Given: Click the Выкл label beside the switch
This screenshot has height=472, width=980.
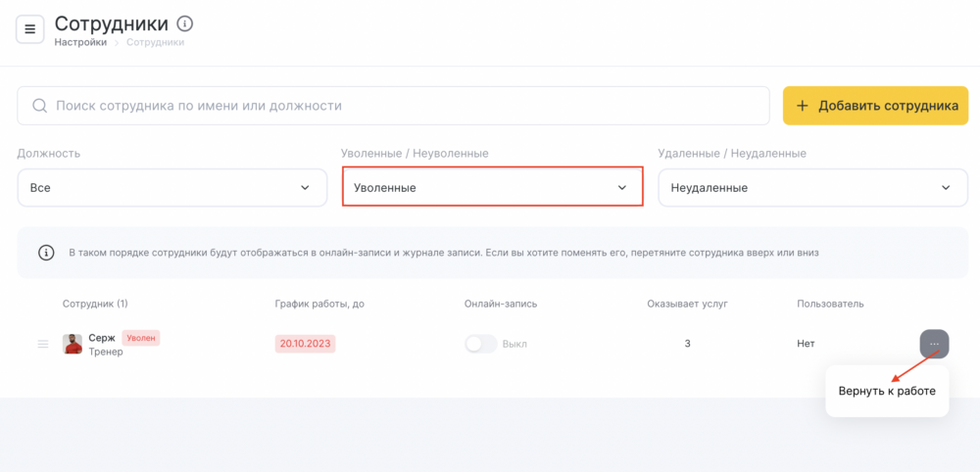Looking at the screenshot, I should point(515,344).
